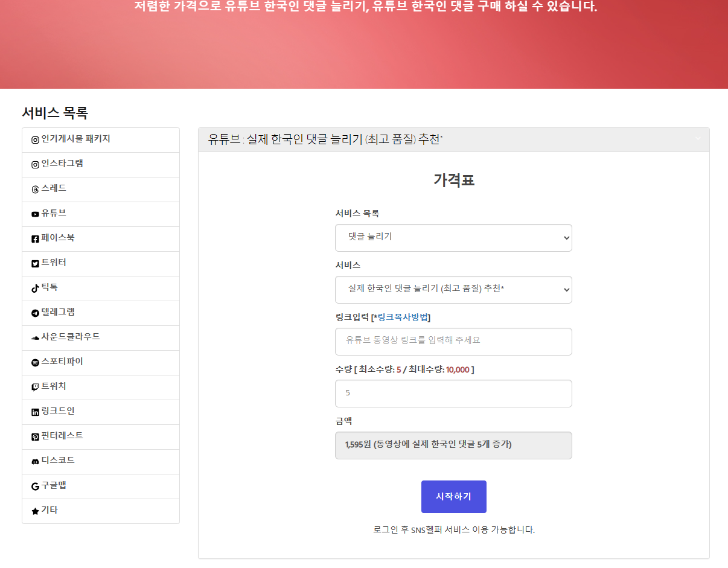Select 사운드클라우드 in the service list
The image size is (728, 568).
(x=70, y=337)
